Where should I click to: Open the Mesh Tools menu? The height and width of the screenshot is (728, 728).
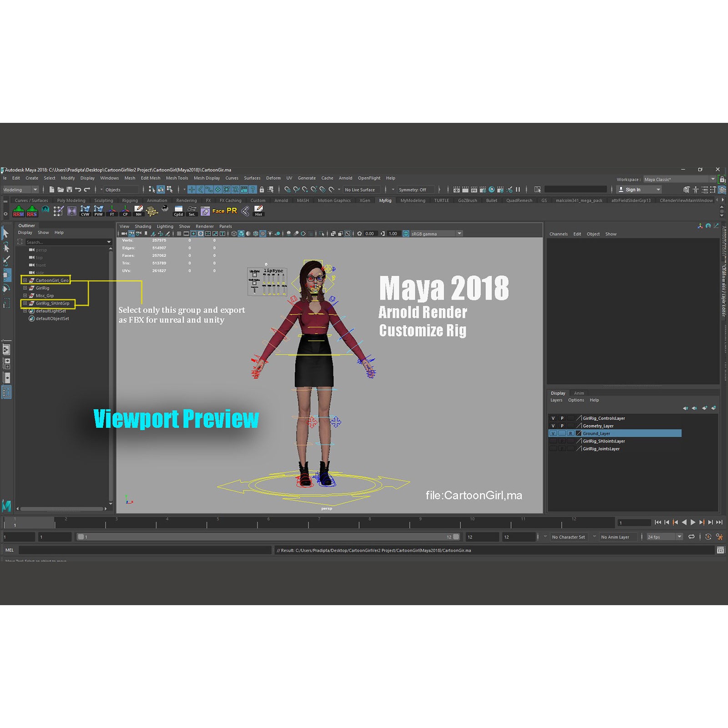[x=177, y=178]
